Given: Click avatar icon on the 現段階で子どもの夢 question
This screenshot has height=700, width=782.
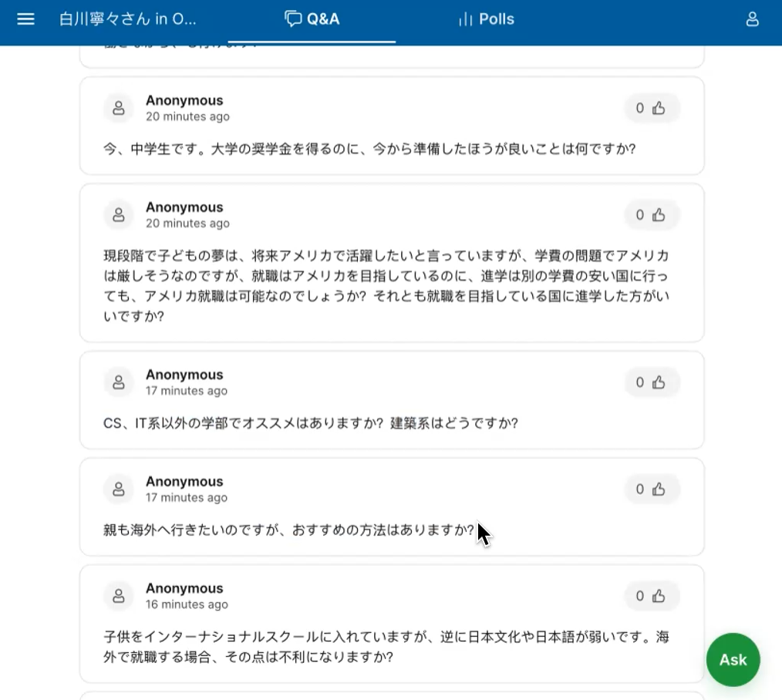Looking at the screenshot, I should (119, 214).
